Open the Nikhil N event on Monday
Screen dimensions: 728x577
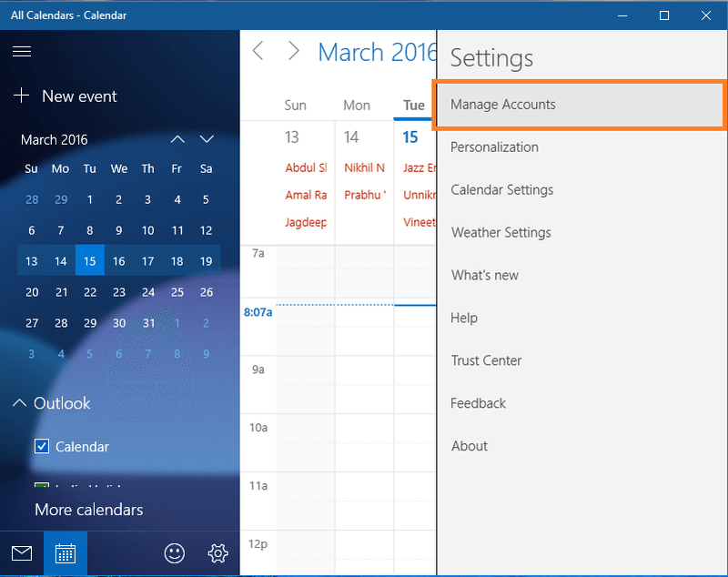coord(365,167)
